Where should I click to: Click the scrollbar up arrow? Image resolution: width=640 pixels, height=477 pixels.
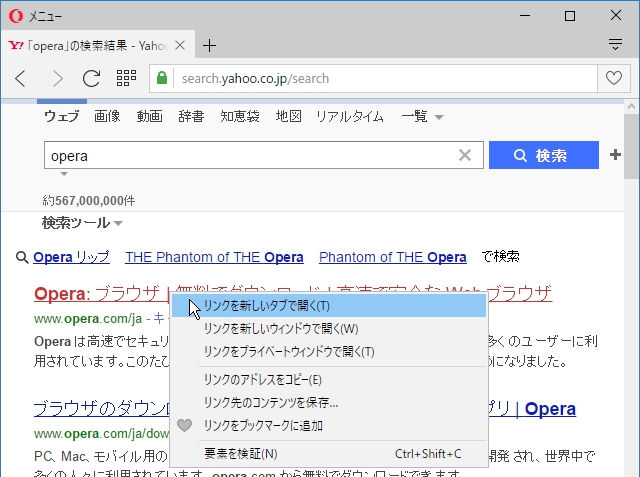click(631, 106)
